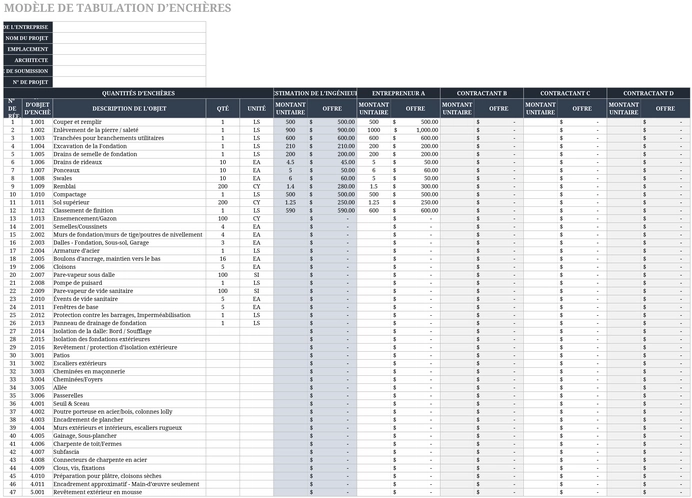Click 'Panneau de drainage de fondation' cell
Screen dimensions: 692x498
tap(129, 323)
